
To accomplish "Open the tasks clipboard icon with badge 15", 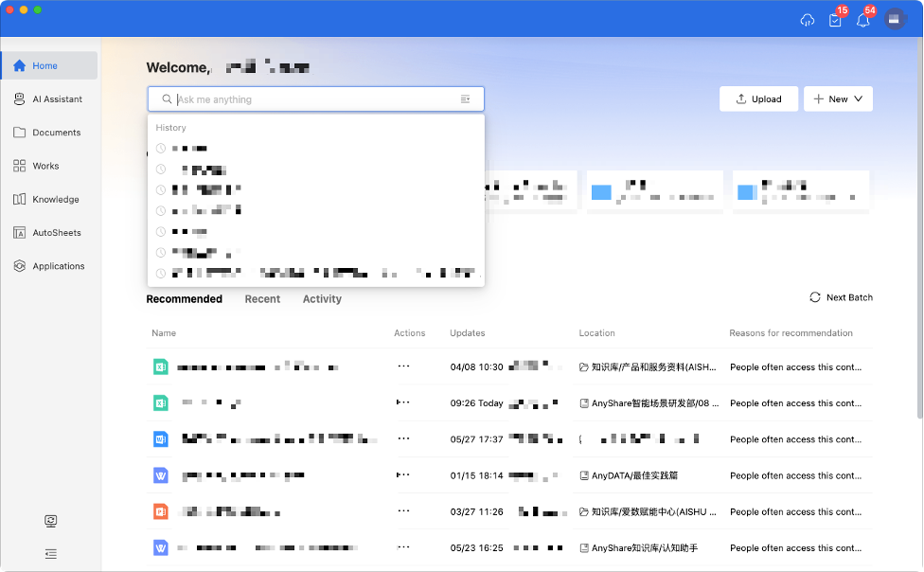I will tap(834, 20).
